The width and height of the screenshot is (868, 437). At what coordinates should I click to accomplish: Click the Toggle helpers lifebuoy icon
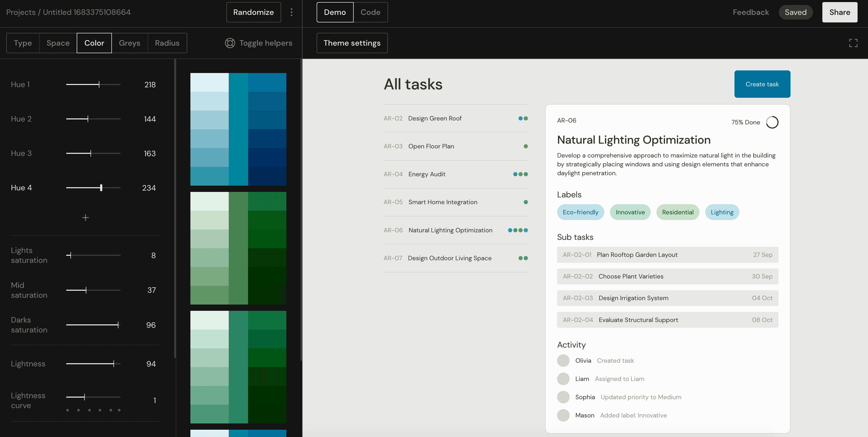point(230,43)
